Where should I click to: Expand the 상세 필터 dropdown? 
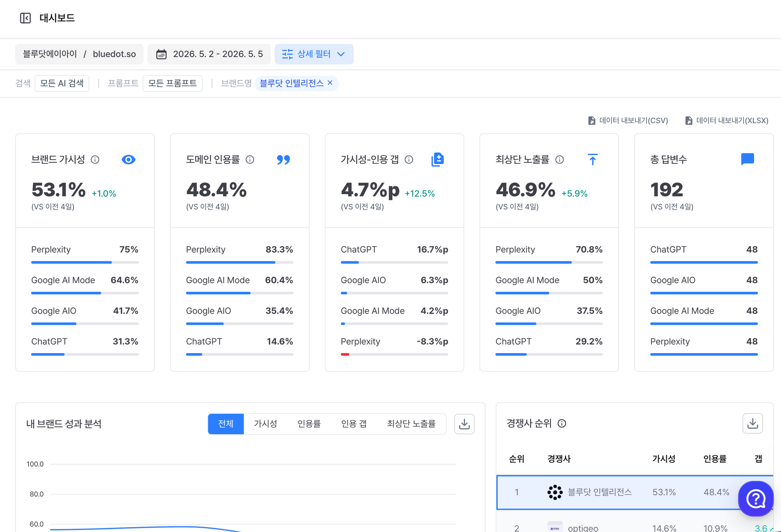314,54
